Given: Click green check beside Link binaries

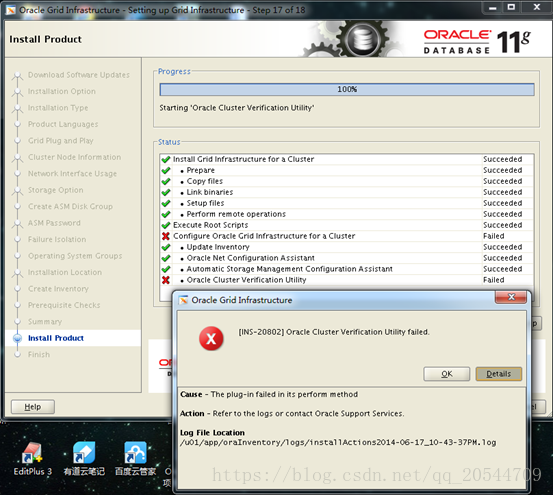Looking at the screenshot, I should [x=166, y=192].
